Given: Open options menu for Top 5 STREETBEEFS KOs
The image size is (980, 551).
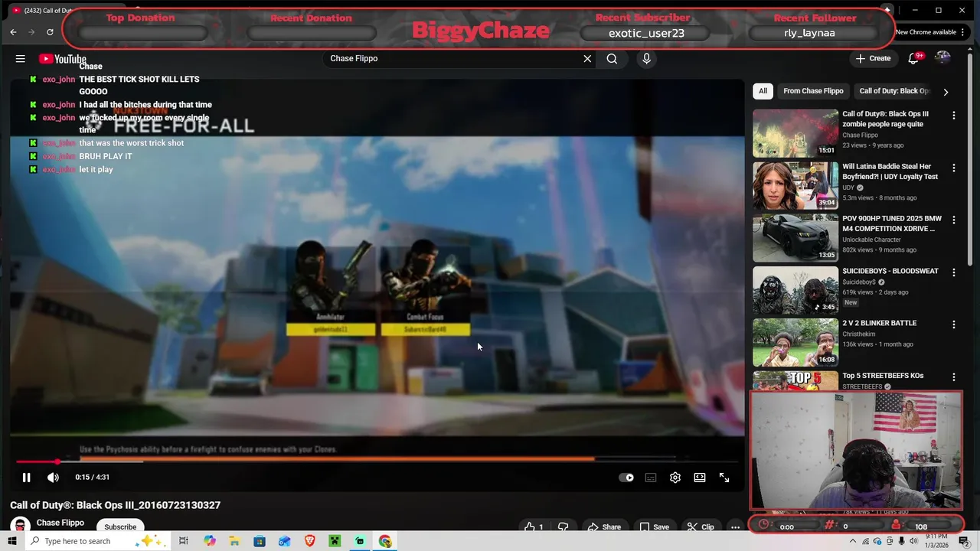Looking at the screenshot, I should coord(953,377).
